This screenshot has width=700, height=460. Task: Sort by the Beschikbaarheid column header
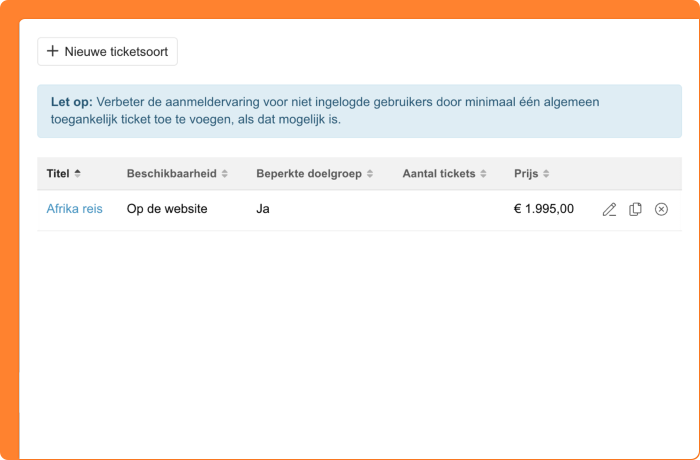(168, 174)
